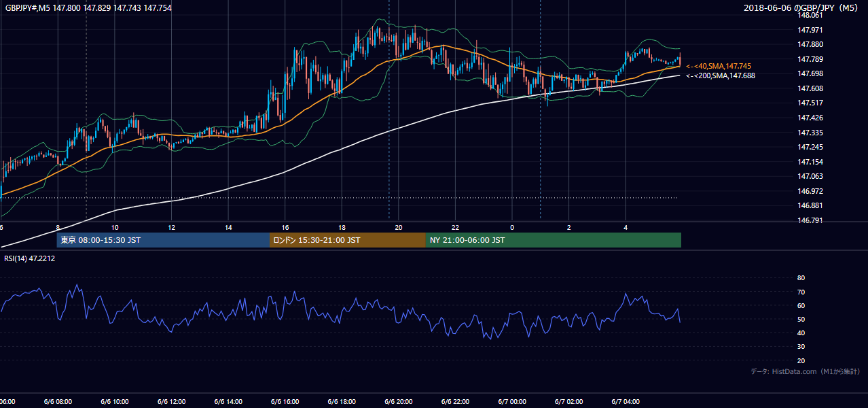Click hour tick 12 on chart axis
868x408 pixels.
click(172, 227)
